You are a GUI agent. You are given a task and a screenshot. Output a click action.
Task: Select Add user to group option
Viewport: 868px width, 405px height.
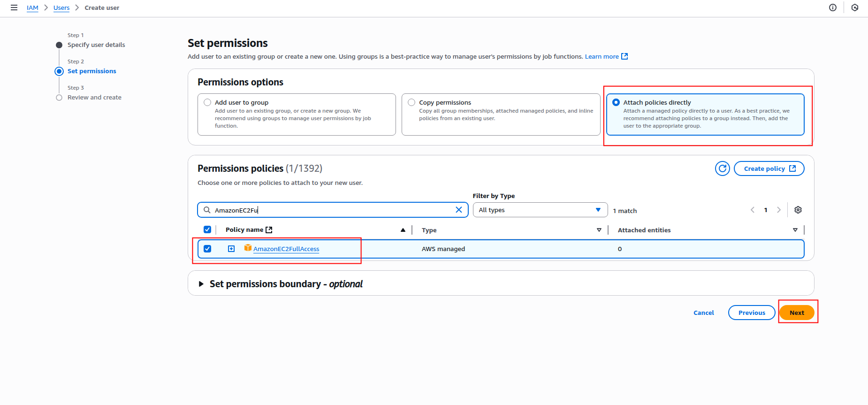pos(207,102)
